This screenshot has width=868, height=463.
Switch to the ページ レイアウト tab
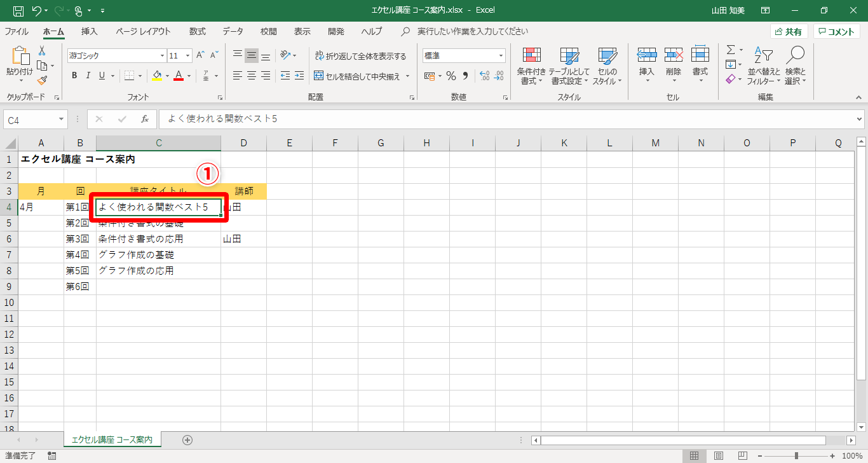pyautogui.click(x=143, y=31)
